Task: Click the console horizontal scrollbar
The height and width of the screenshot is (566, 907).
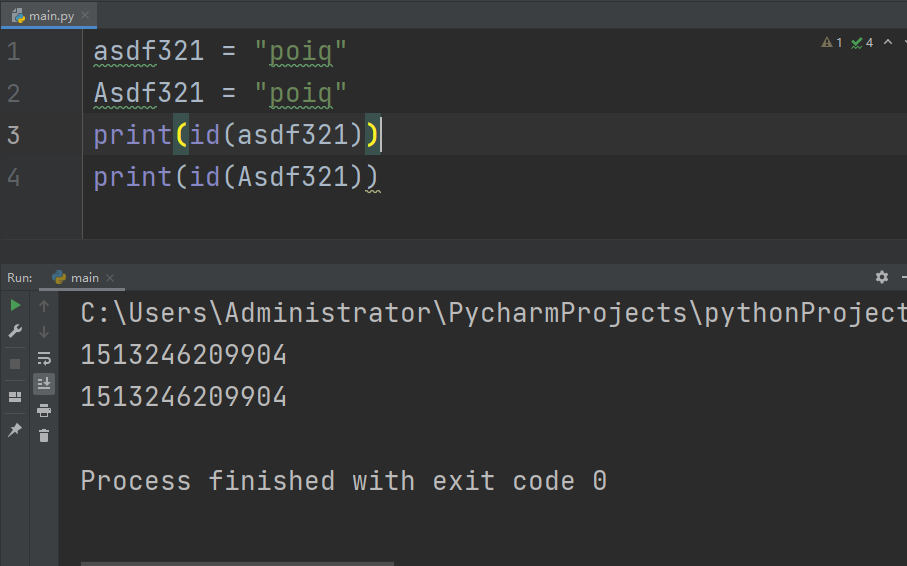Action: coord(237,563)
